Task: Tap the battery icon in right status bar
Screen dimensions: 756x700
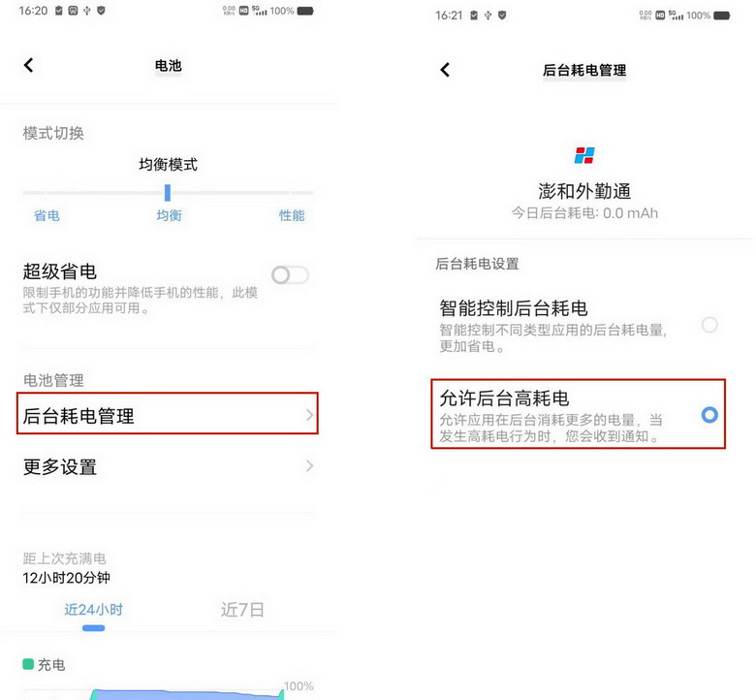Action: tap(722, 16)
